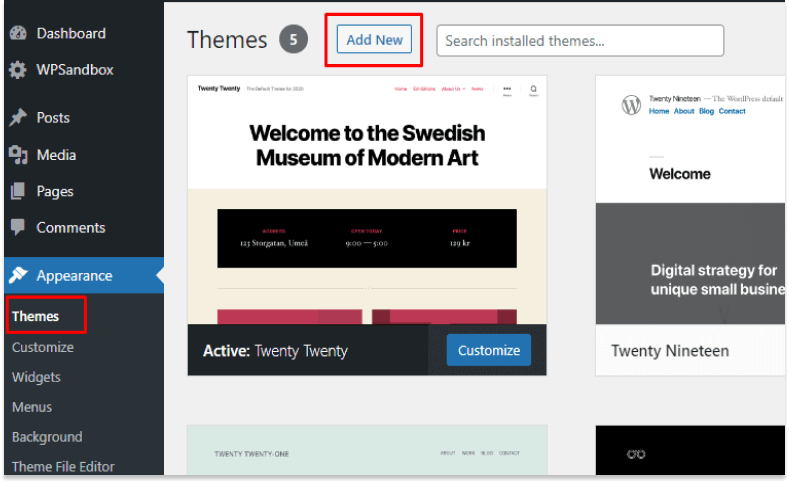Viewport: 789px width, 483px height.
Task: Open the Background submenu item
Action: [47, 437]
